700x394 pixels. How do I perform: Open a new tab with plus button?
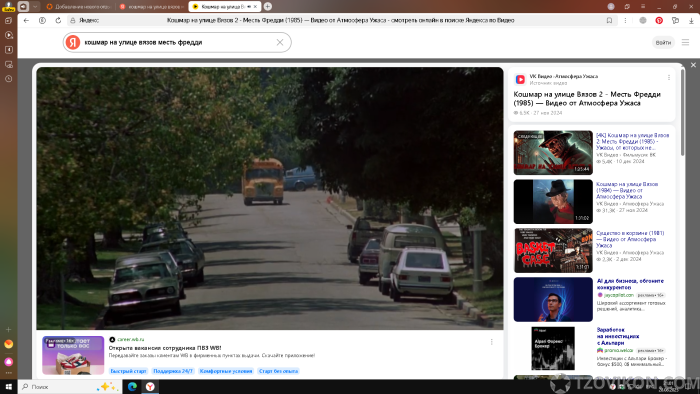[x=268, y=6]
